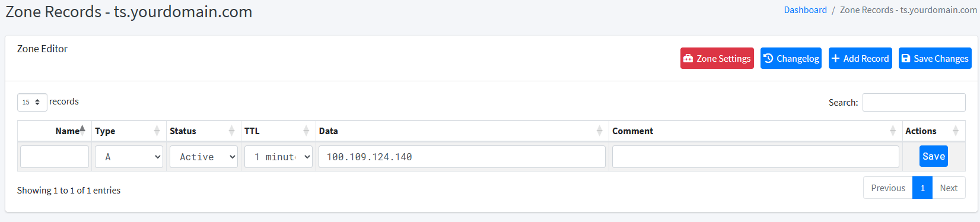This screenshot has width=980, height=222.
Task: Click the Changelog history clock icon
Action: click(x=768, y=58)
